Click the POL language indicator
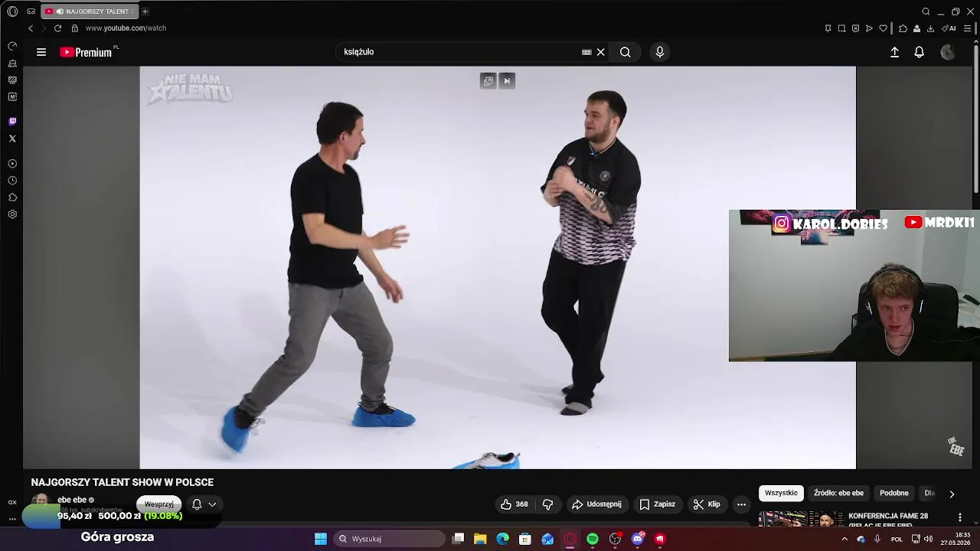This screenshot has width=980, height=551. pos(897,539)
